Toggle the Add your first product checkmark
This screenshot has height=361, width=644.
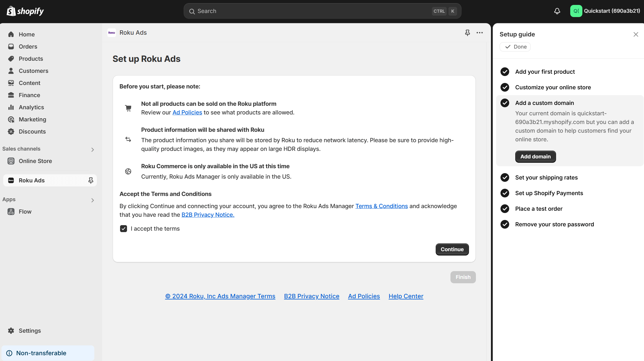coord(505,72)
